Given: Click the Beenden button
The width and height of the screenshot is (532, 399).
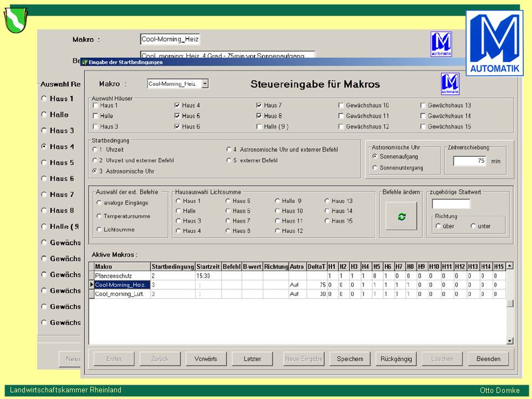Looking at the screenshot, I should (x=488, y=359).
